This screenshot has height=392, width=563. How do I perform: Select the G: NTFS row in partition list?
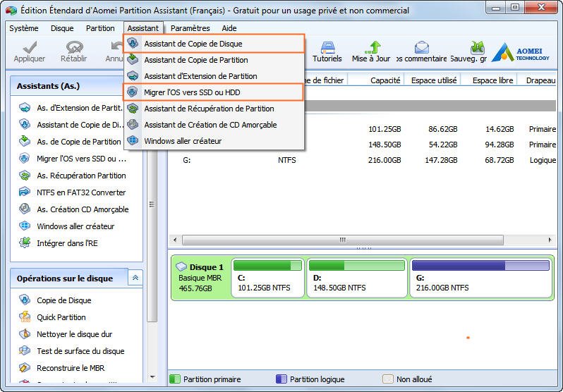[x=363, y=160]
